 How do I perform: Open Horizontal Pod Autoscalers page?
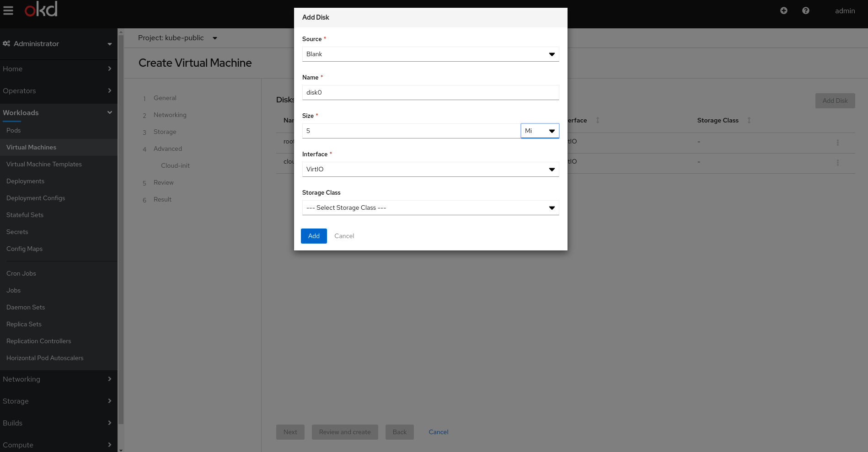coord(45,358)
